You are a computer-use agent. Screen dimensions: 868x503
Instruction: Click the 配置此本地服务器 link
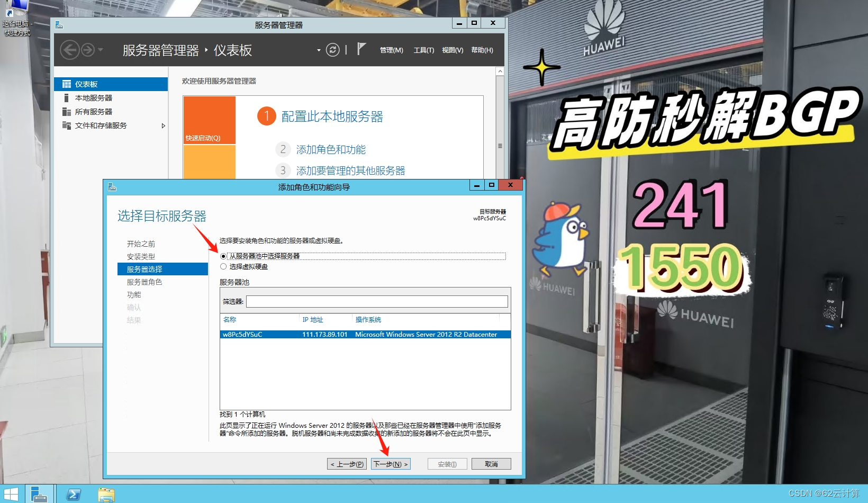[332, 116]
